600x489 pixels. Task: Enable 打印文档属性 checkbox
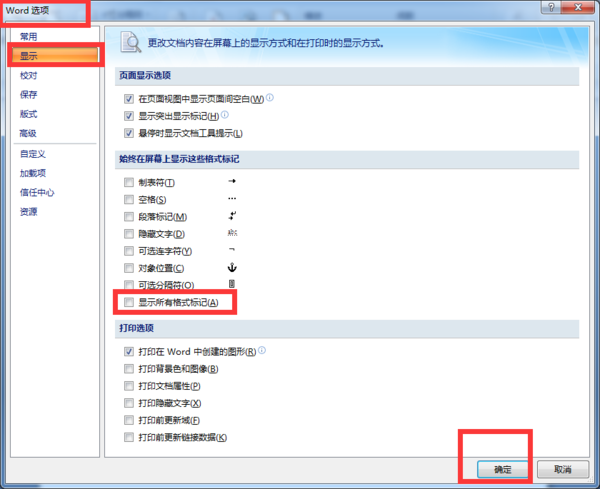point(129,386)
